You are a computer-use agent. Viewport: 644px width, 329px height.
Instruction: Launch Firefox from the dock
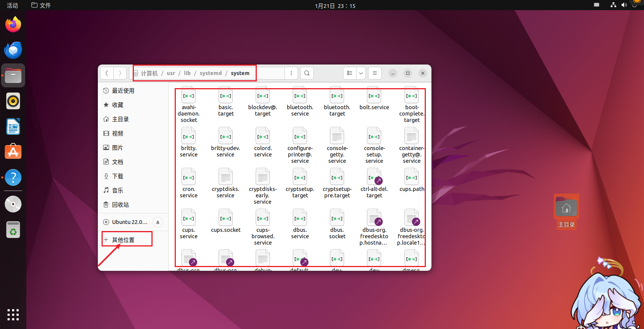13,25
